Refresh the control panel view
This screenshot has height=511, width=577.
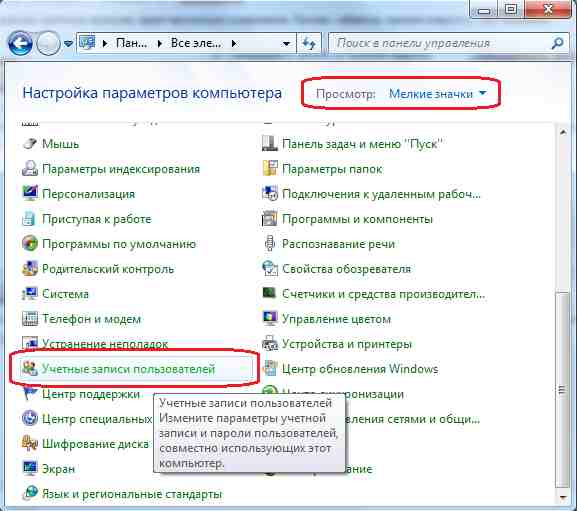coord(309,43)
